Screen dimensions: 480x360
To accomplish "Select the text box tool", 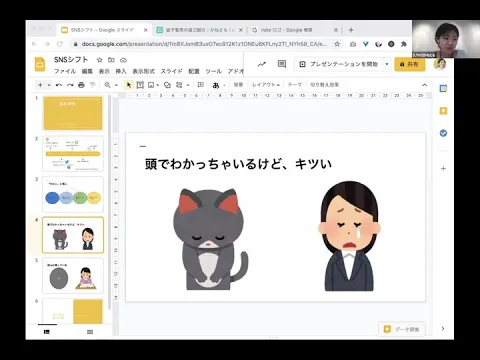I will [140, 85].
